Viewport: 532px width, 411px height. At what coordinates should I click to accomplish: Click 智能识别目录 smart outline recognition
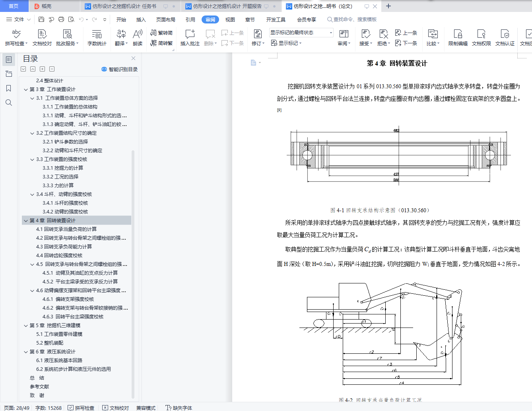[x=119, y=69]
